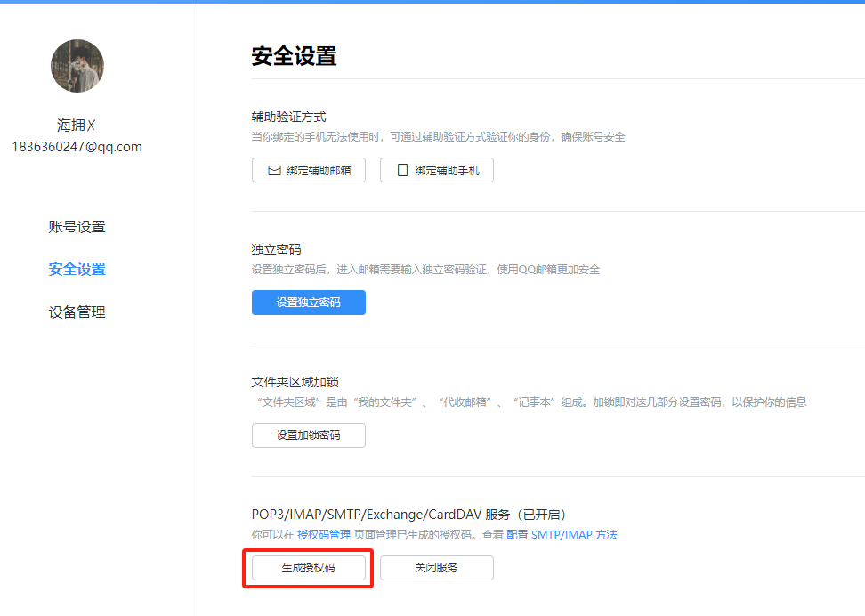The width and height of the screenshot is (865, 616).
Task: Select the email address 1836360247@qq.com
Action: 77,146
